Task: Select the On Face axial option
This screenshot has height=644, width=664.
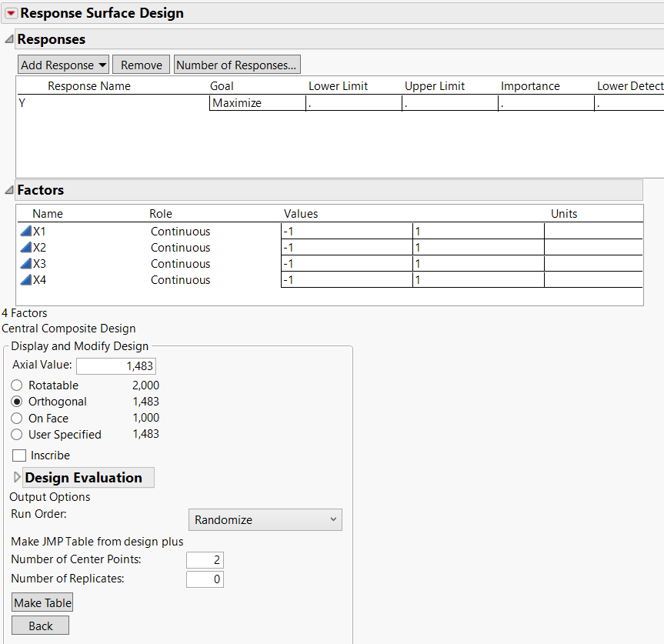Action: click(16, 419)
